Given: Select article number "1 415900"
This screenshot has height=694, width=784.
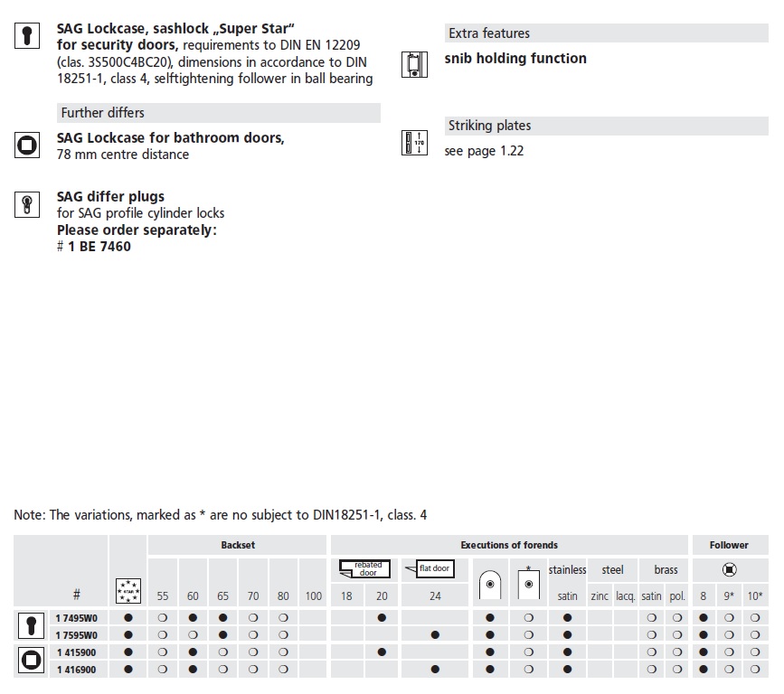Looking at the screenshot, I should tap(77, 652).
